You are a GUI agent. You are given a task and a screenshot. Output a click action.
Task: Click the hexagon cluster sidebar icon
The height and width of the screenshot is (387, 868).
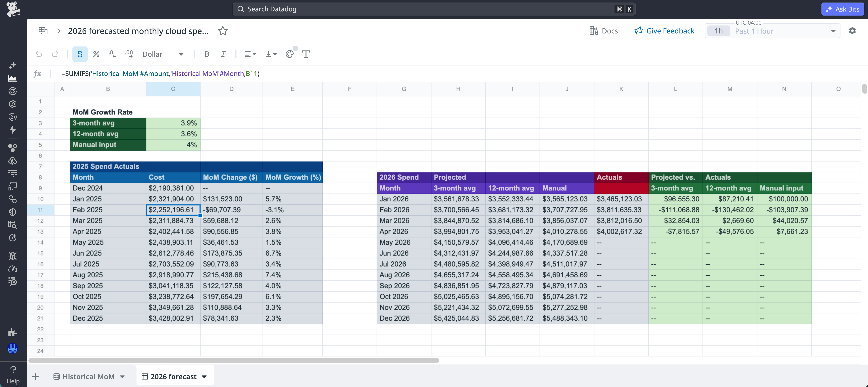13,148
